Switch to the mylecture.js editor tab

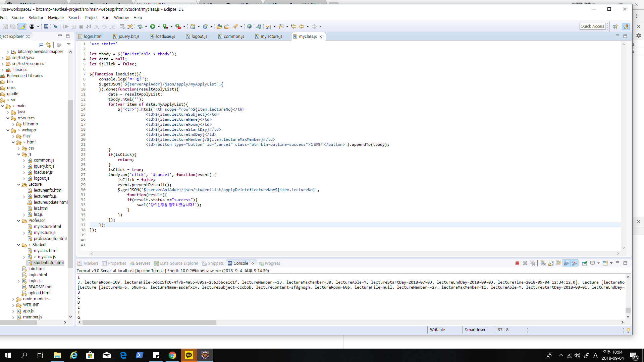coord(271,37)
